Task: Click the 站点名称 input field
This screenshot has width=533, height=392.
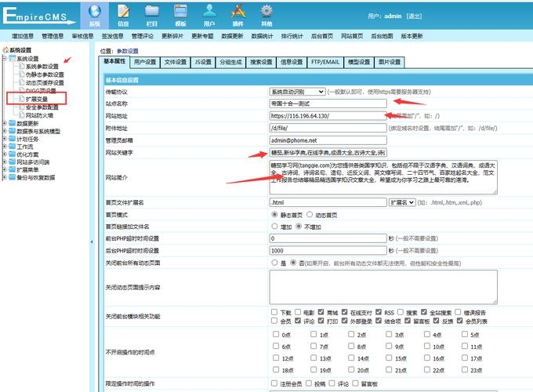Action: [x=328, y=103]
